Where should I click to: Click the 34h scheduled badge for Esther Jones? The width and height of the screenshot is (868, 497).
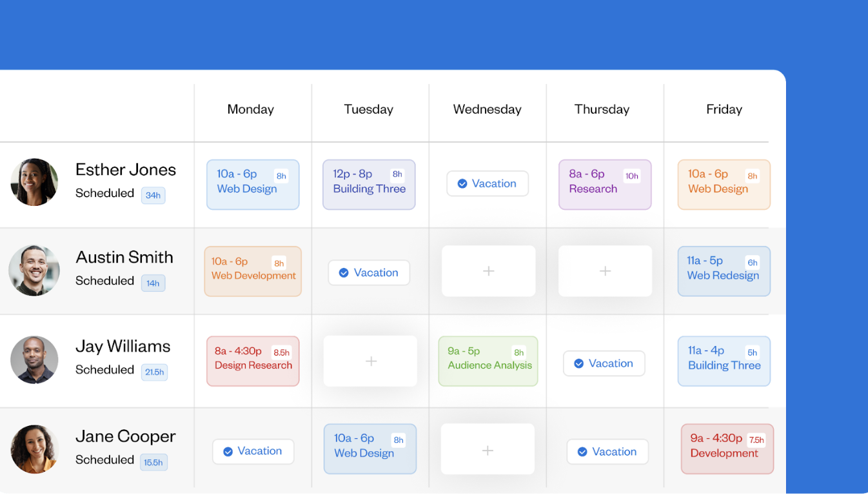(x=153, y=196)
